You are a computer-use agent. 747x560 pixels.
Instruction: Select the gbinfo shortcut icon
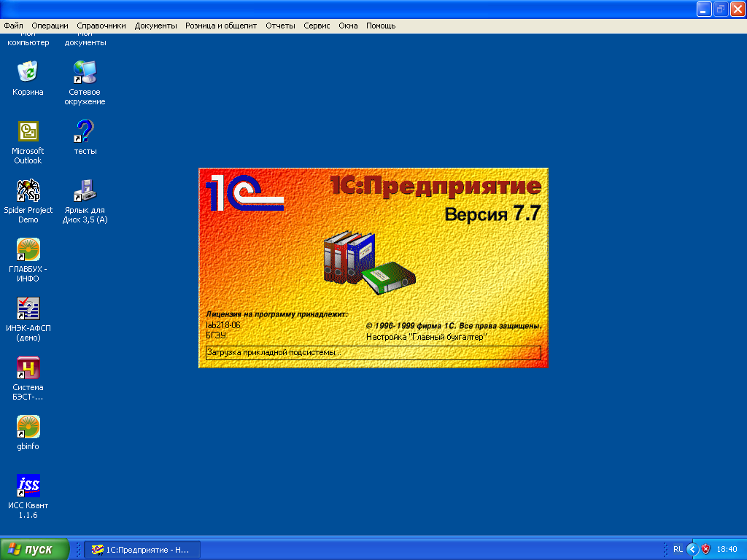(28, 427)
